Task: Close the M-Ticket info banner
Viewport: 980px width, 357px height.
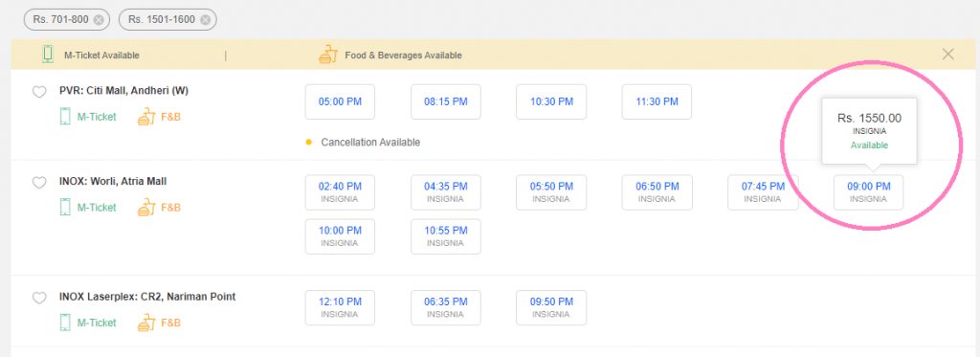Action: 948,55
